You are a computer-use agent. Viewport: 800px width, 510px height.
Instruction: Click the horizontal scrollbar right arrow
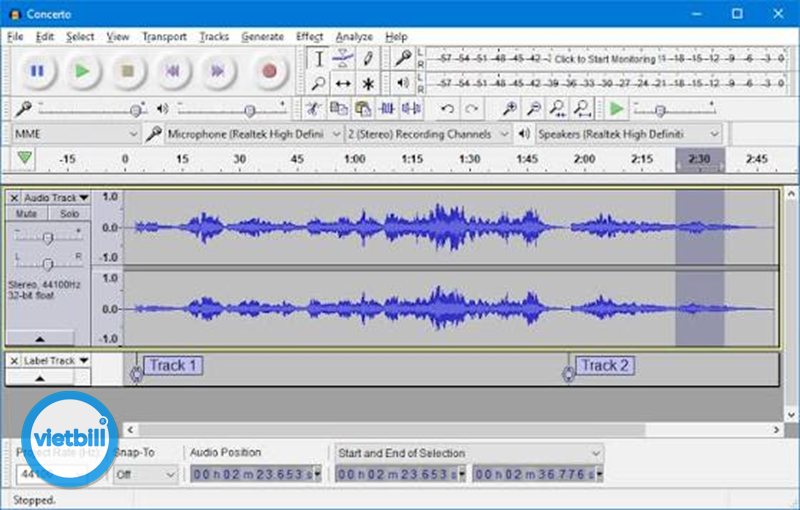click(776, 430)
